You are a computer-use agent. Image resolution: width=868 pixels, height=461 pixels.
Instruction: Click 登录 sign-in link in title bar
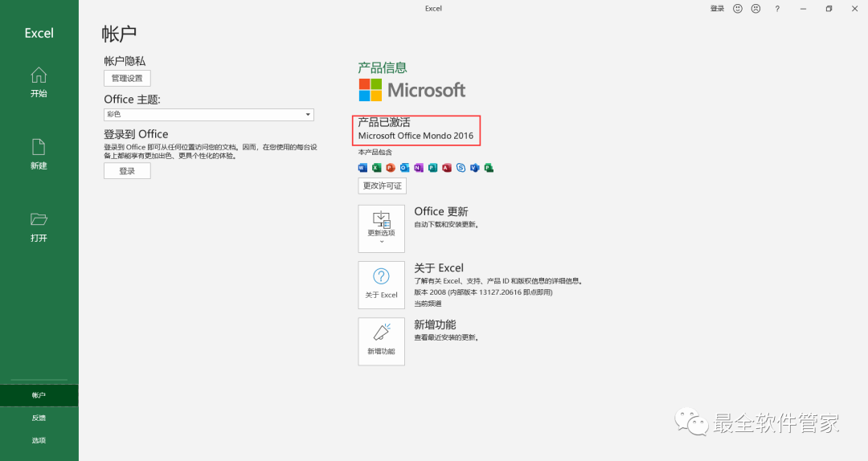(717, 8)
